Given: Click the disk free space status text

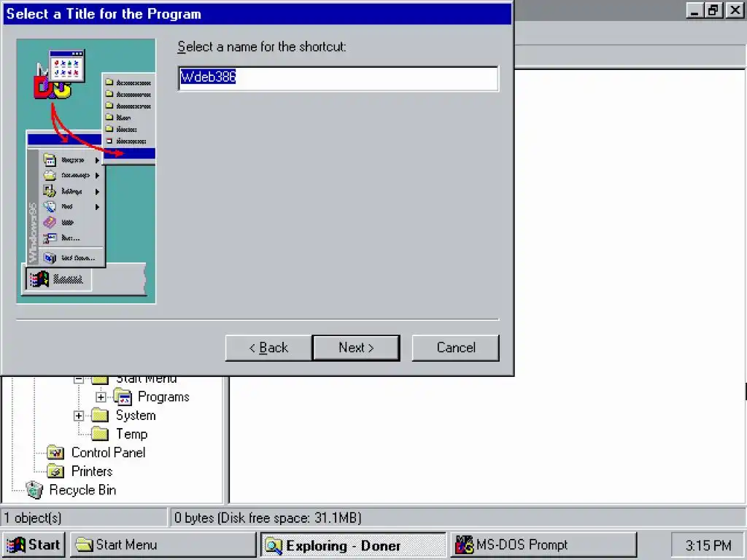Looking at the screenshot, I should coord(268,518).
